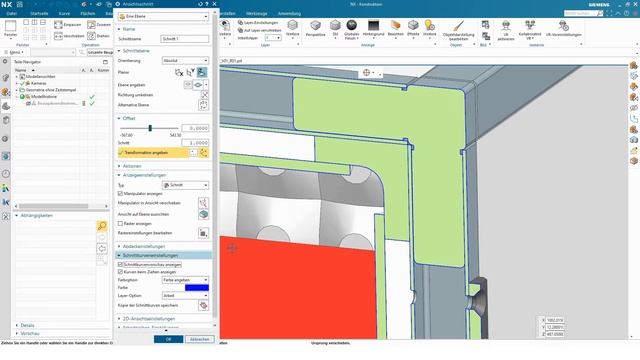This screenshot has height=360, width=640.
Task: Click Richtung umkehren reverse direction icon
Action: click(204, 95)
